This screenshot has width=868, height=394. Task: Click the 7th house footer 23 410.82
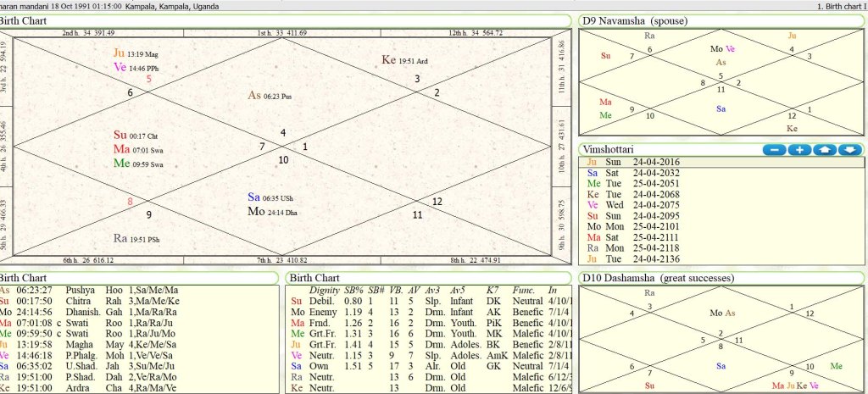click(282, 260)
